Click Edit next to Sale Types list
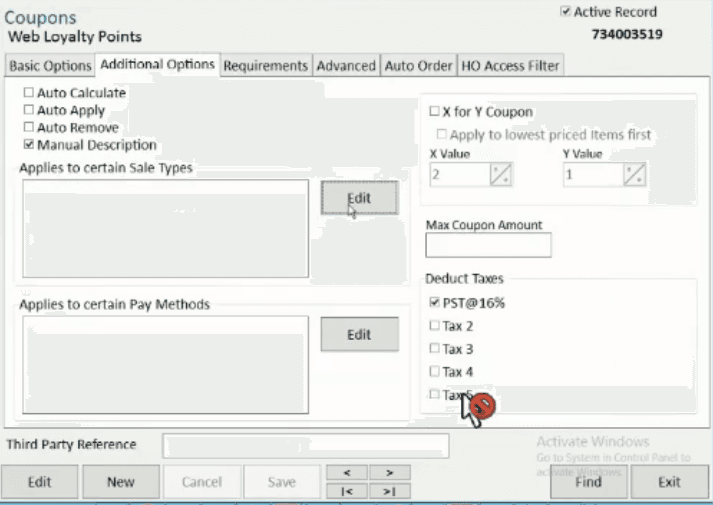Screen dimensions: 713x505 pos(359,198)
